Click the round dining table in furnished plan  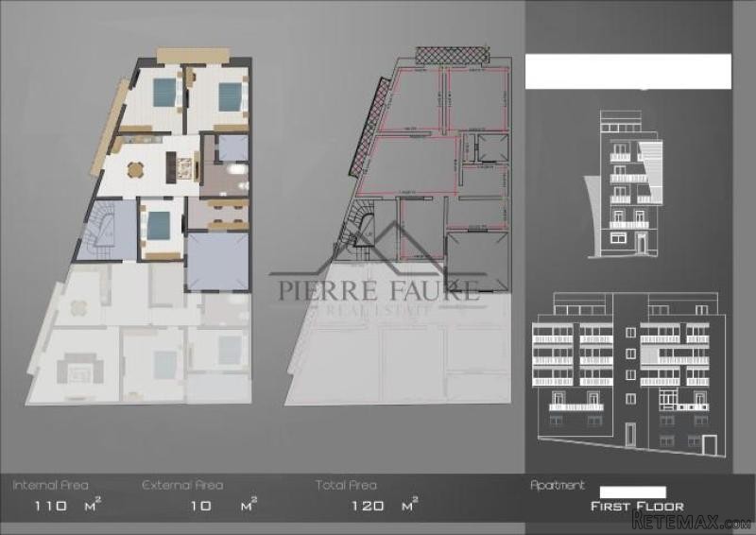coord(135,169)
